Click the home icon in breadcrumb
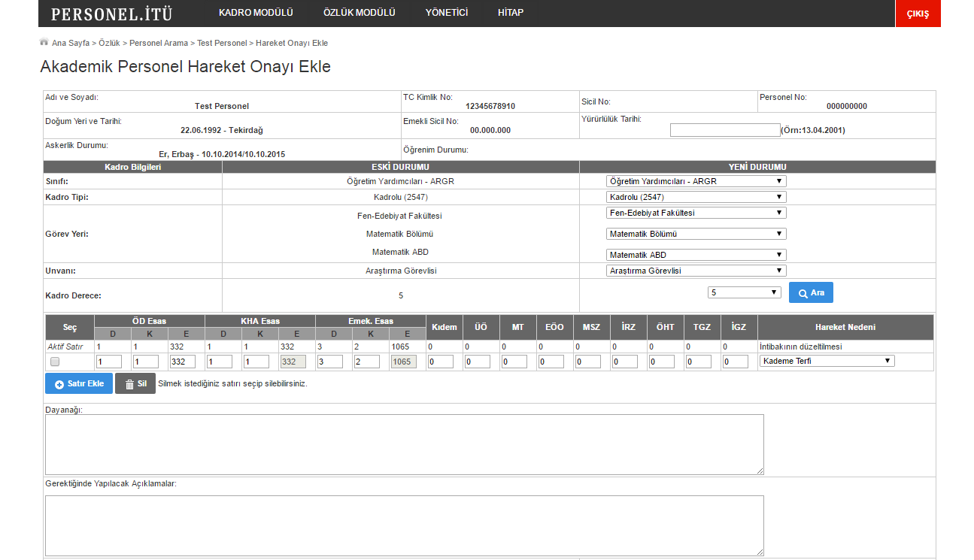 click(44, 42)
